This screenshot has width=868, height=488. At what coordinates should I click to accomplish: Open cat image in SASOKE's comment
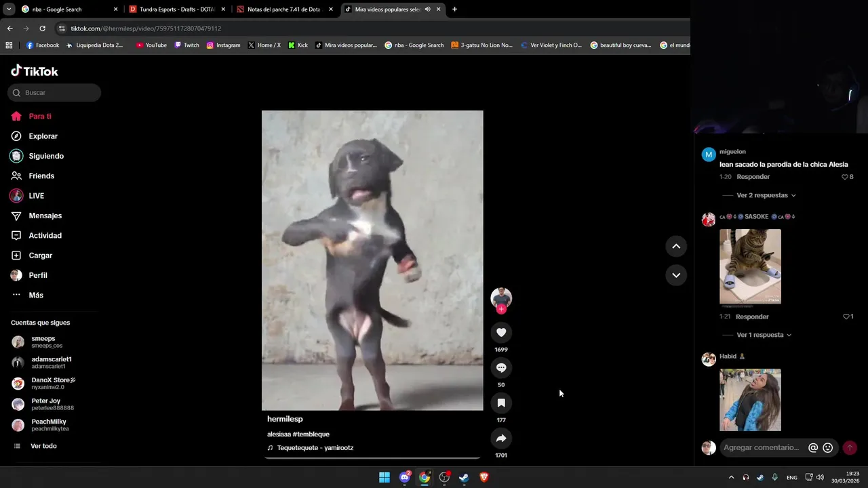tap(750, 266)
